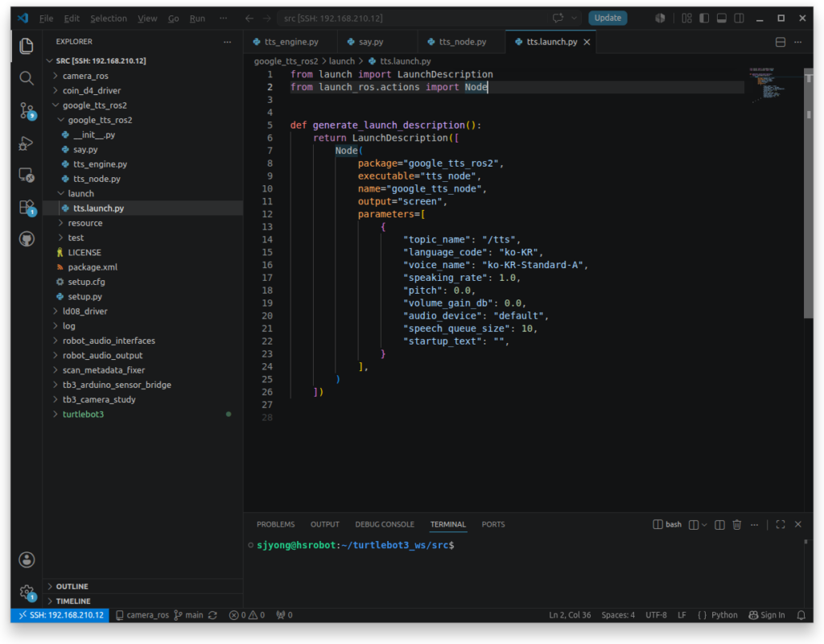Go back with the navigation arrow
Viewport: 824px width, 644px height.
[x=249, y=19]
